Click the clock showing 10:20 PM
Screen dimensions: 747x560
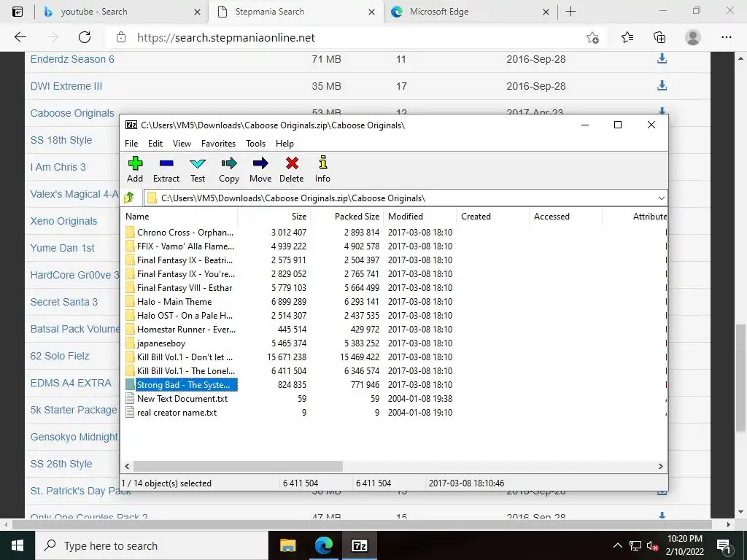(x=684, y=539)
